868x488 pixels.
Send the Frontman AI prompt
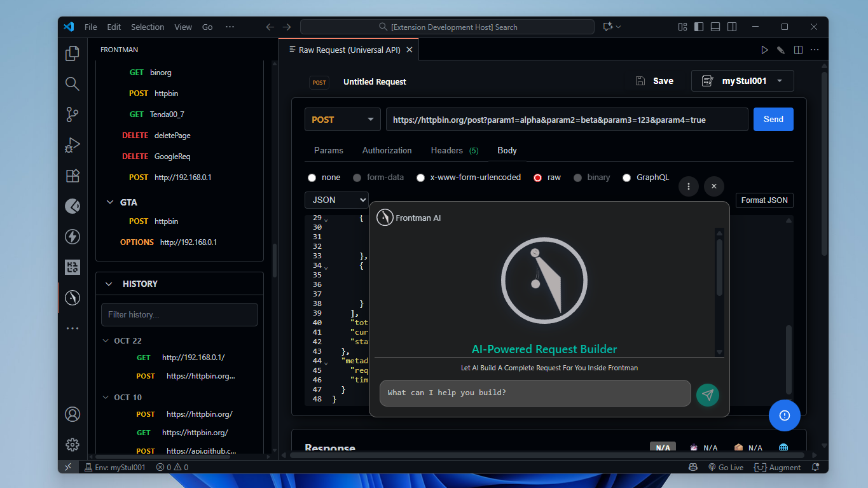[708, 394]
